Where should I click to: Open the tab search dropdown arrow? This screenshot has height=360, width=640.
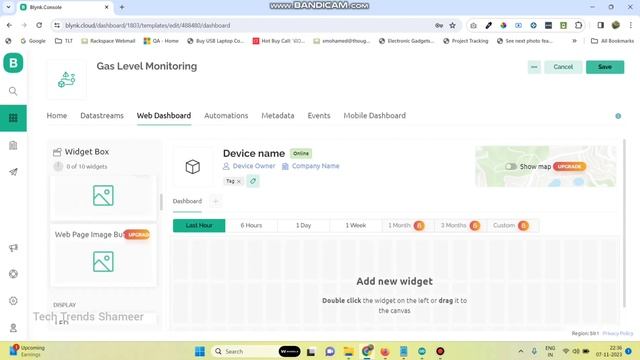coord(8,7)
